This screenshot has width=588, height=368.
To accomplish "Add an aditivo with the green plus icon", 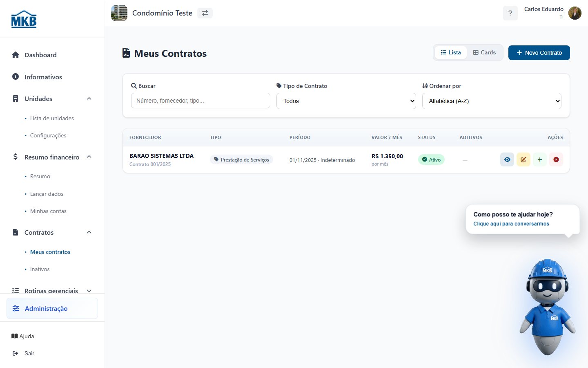I will pos(540,159).
